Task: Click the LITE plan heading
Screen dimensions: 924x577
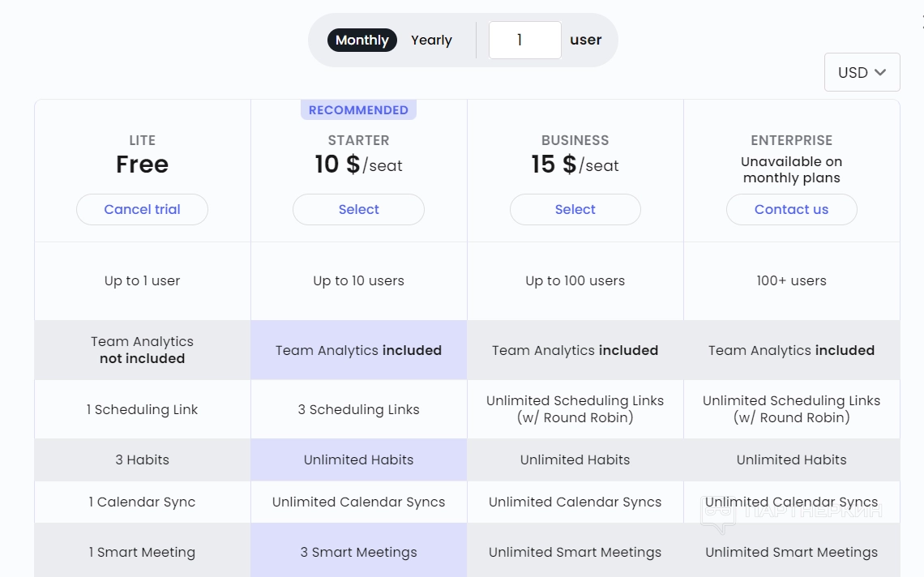Action: [142, 140]
